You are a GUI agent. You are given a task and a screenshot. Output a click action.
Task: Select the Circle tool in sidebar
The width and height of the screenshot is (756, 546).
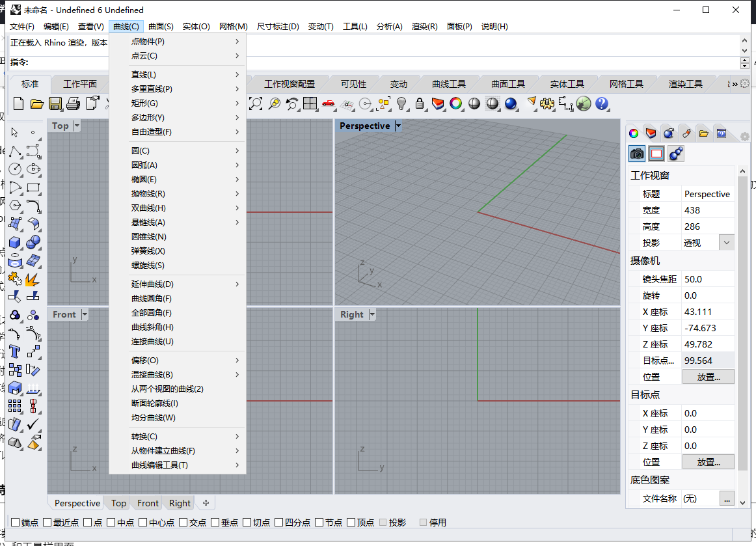15,169
